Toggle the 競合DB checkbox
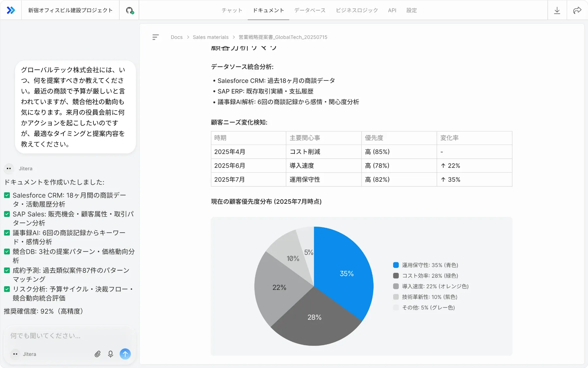This screenshot has height=368, width=588. [x=7, y=252]
